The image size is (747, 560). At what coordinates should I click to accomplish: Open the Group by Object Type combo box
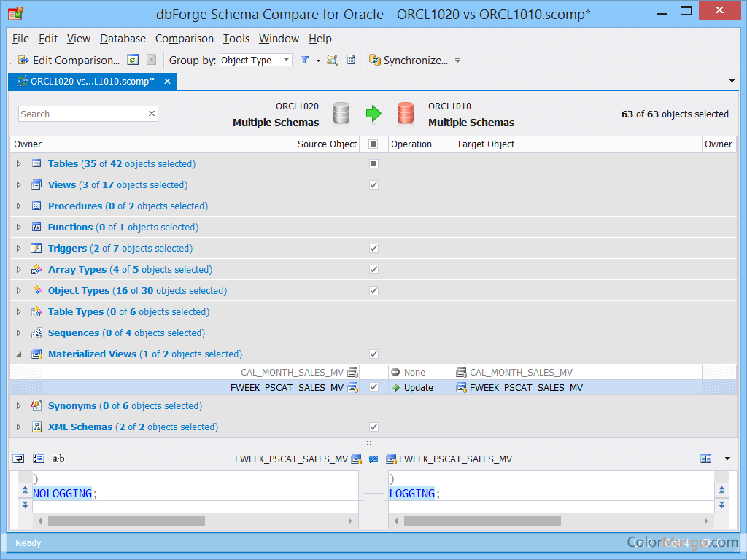256,60
